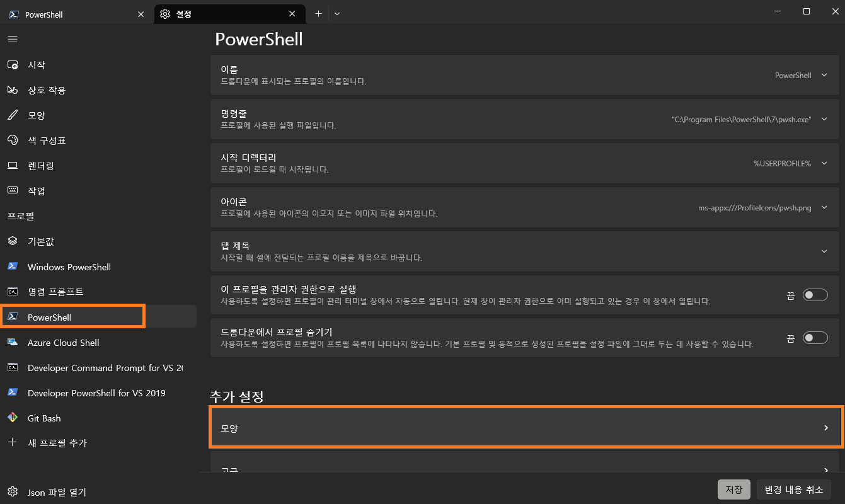This screenshot has height=504, width=845.
Task: Open the 시작 settings page
Action: click(99, 65)
